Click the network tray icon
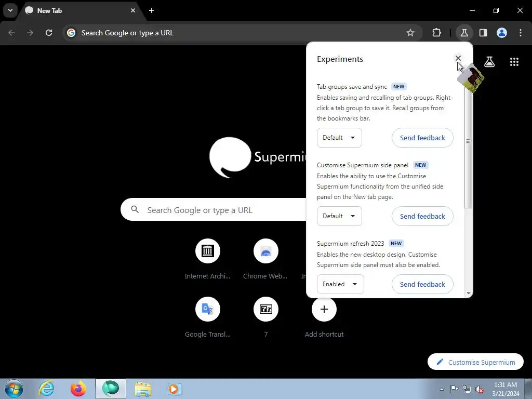This screenshot has width=532, height=399. (x=467, y=389)
